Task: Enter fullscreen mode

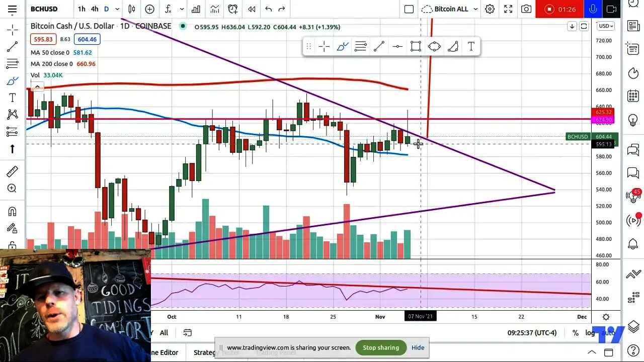Action: tap(508, 9)
